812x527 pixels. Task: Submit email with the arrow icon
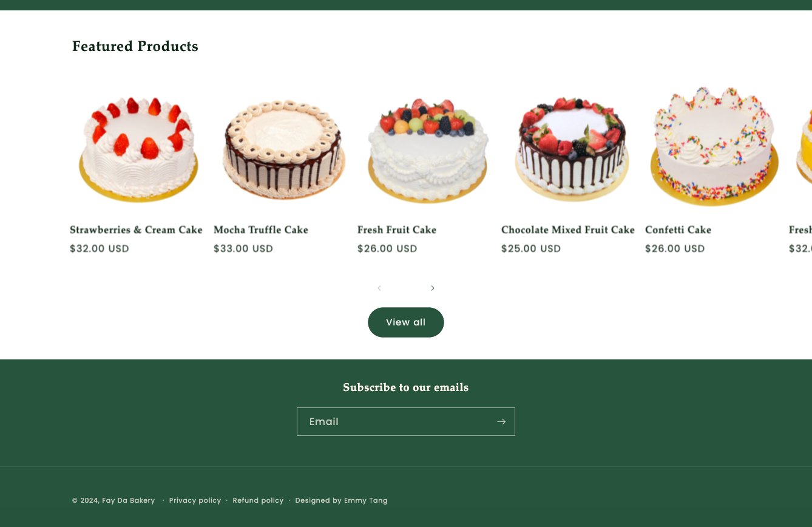[501, 421]
